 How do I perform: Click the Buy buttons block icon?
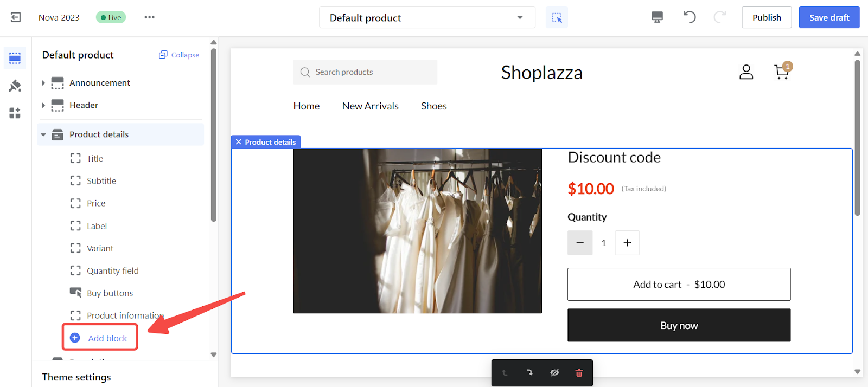75,293
